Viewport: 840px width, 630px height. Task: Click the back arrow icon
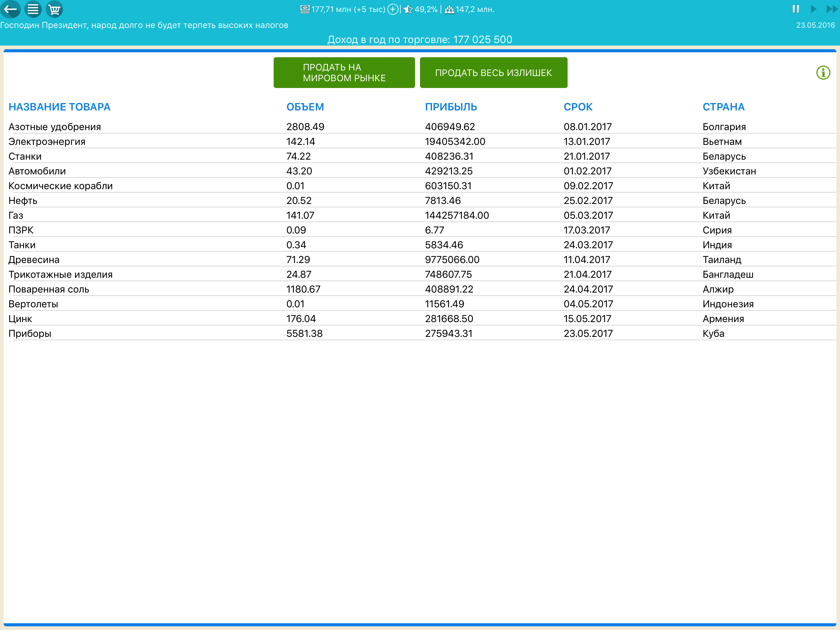[10, 9]
